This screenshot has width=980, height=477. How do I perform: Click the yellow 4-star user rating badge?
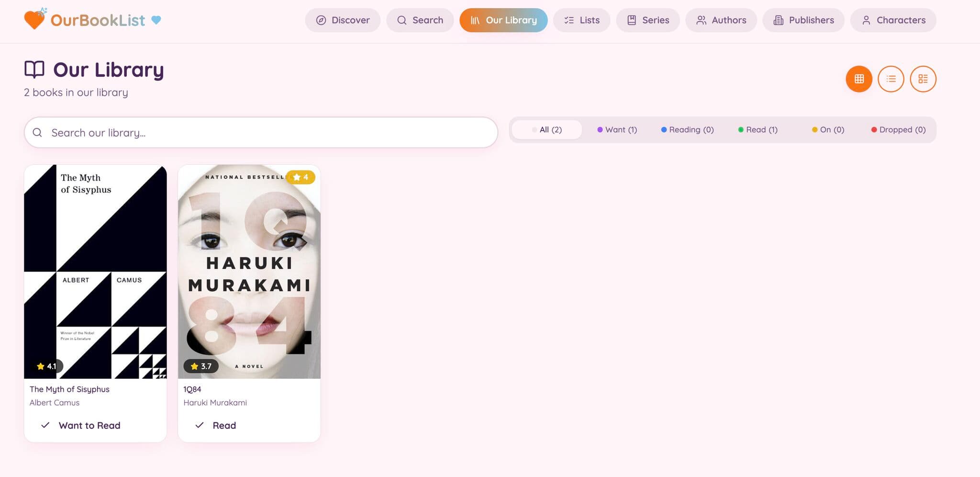[x=301, y=177]
